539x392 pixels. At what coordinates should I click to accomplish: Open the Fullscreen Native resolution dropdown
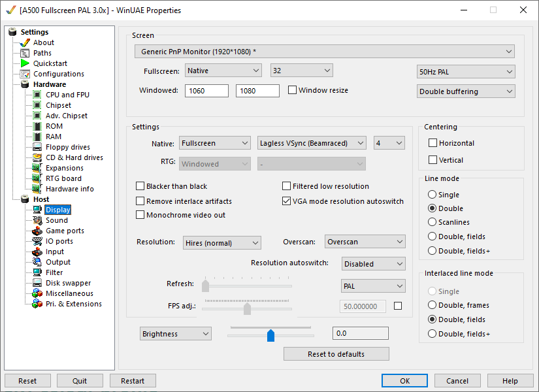tap(223, 71)
